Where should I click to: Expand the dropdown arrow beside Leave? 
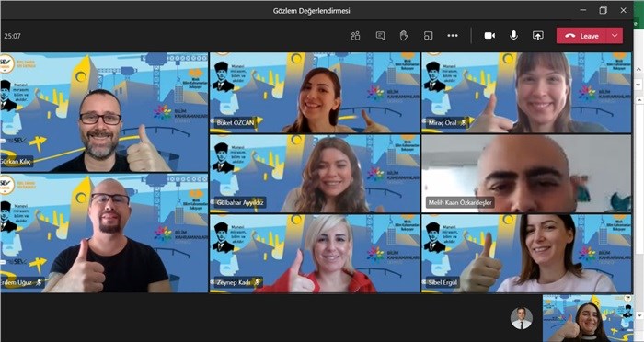[x=615, y=36]
